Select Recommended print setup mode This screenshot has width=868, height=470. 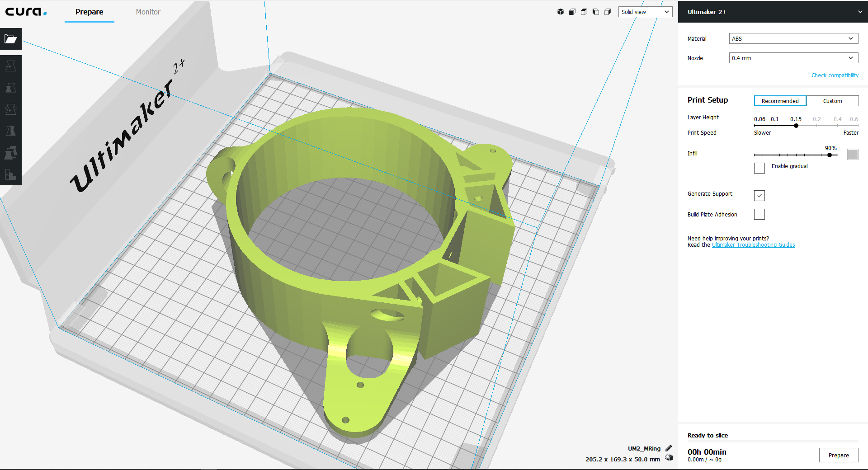(780, 101)
